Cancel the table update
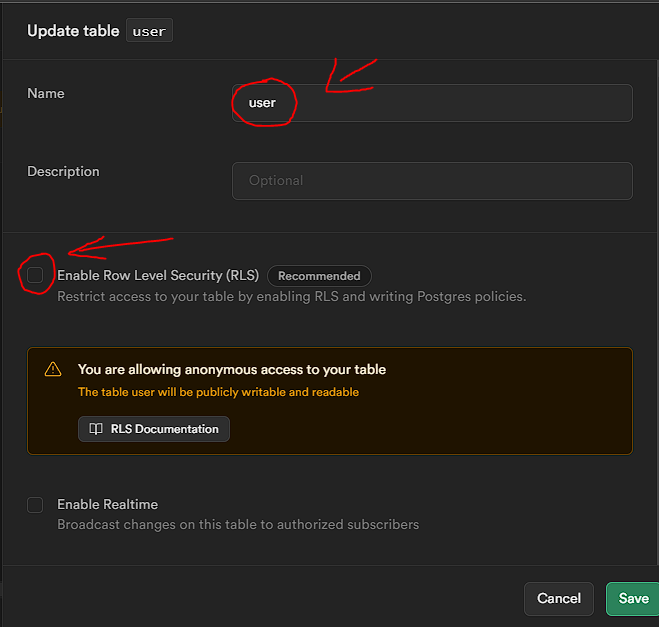Image resolution: width=659 pixels, height=627 pixels. [559, 598]
